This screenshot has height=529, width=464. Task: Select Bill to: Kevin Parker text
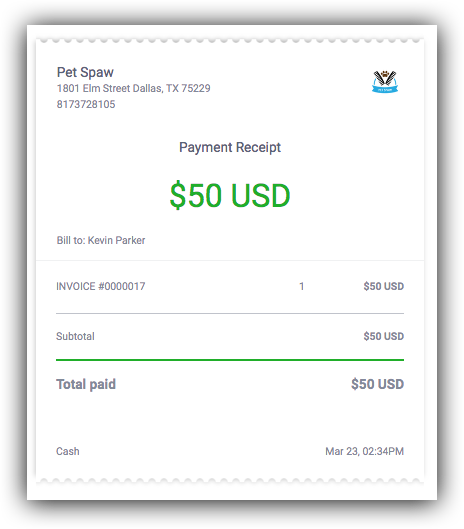point(101,240)
